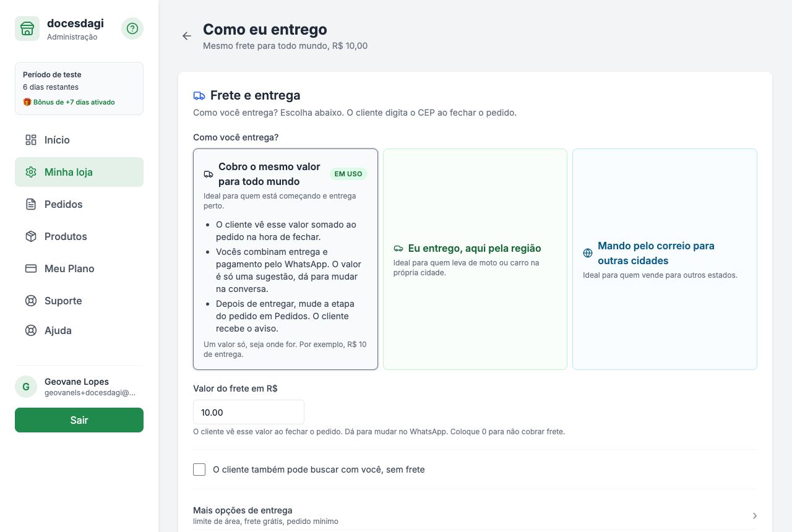Enable customer pickup without shipping checkbox
This screenshot has width=792, height=532.
coord(199,470)
